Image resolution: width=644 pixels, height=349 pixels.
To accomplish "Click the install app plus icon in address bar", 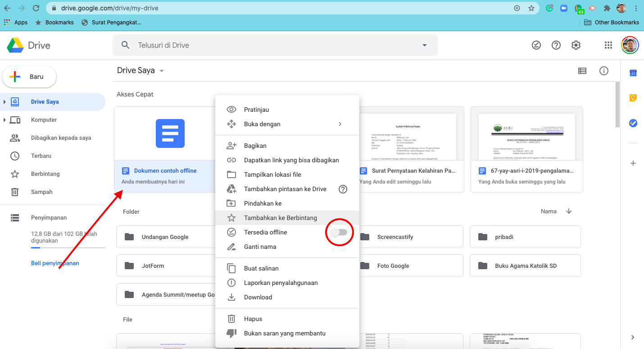I will click(517, 8).
